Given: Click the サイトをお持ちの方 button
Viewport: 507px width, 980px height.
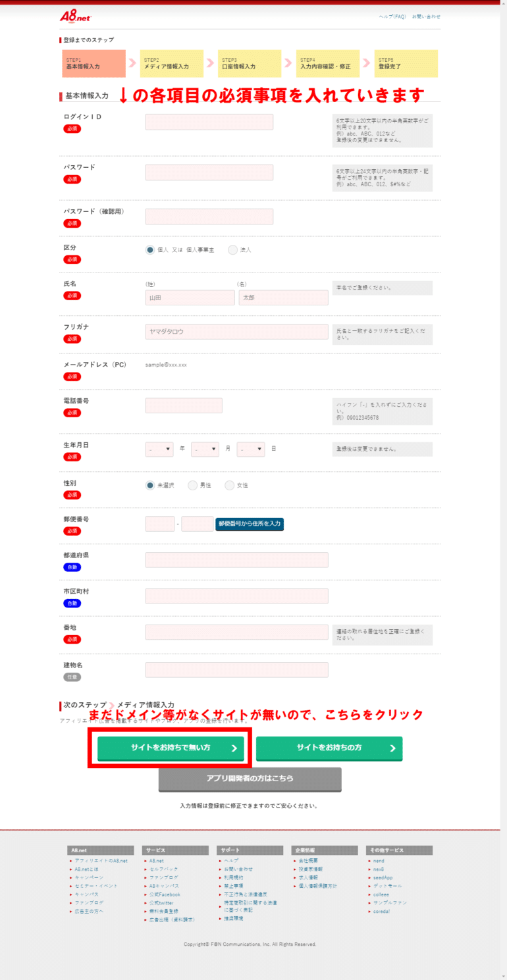Looking at the screenshot, I should (329, 748).
